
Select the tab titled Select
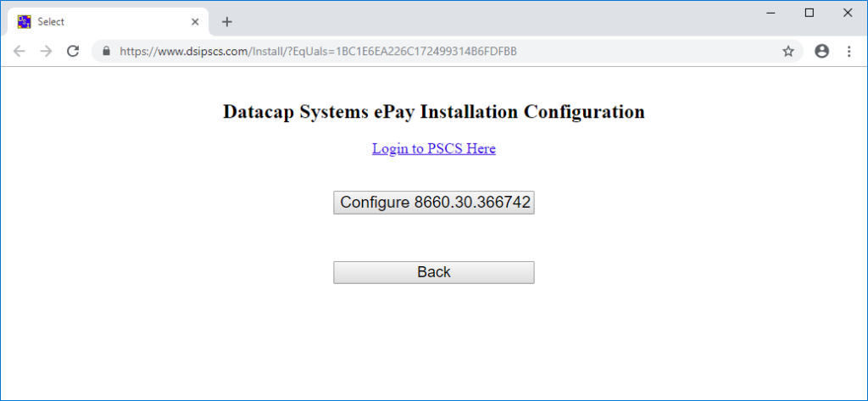[108, 22]
